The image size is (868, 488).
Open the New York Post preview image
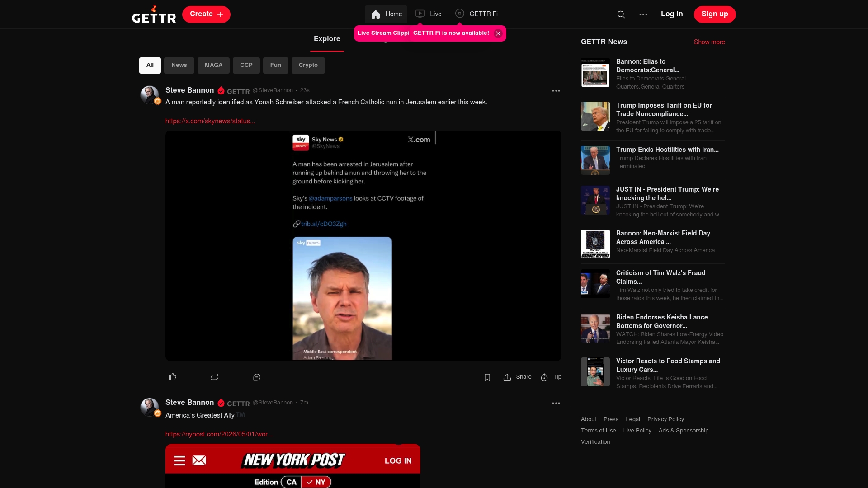[293, 466]
